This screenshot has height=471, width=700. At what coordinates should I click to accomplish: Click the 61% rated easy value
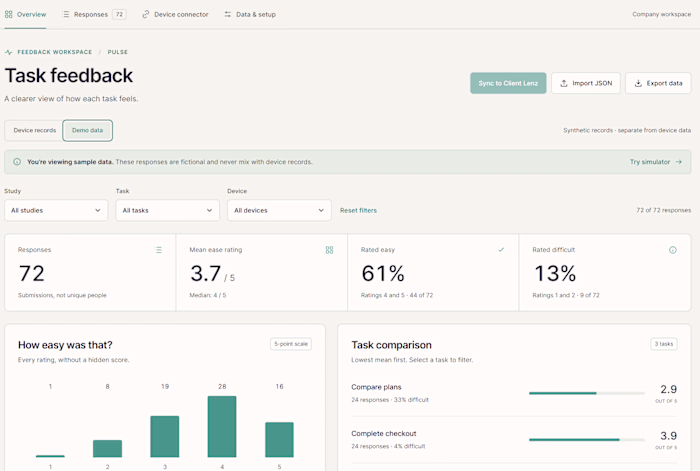pos(383,273)
